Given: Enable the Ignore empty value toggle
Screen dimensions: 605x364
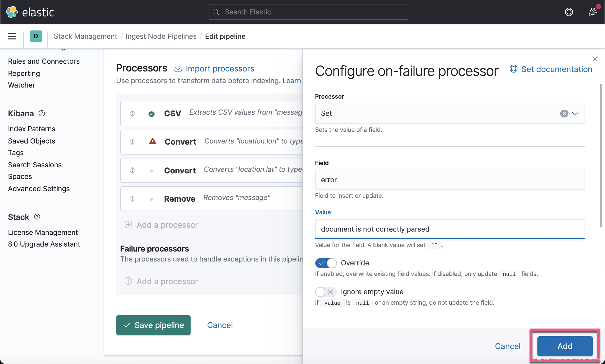Looking at the screenshot, I should pos(326,292).
